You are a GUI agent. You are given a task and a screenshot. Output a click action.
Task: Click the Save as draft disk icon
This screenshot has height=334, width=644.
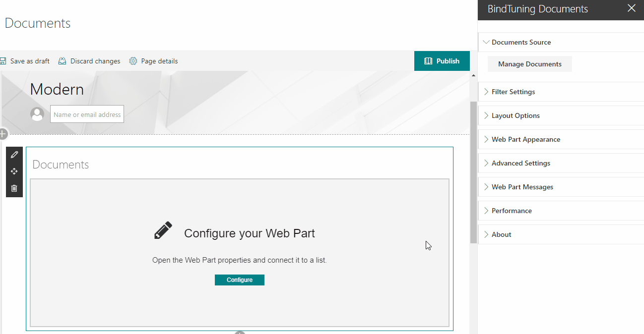coord(3,61)
